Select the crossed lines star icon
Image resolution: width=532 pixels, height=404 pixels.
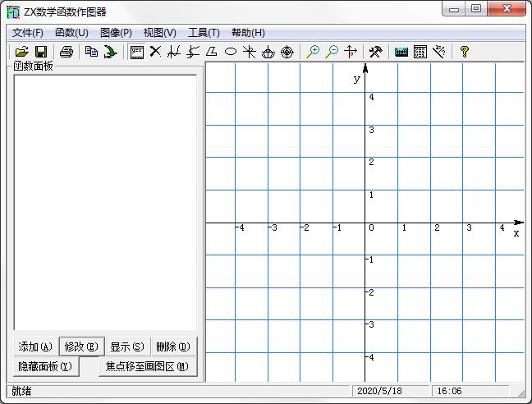tap(250, 52)
